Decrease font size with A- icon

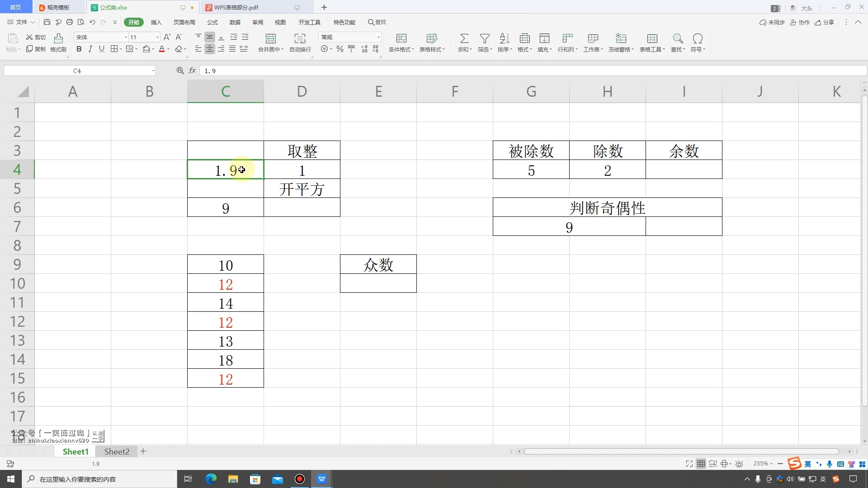pyautogui.click(x=179, y=37)
